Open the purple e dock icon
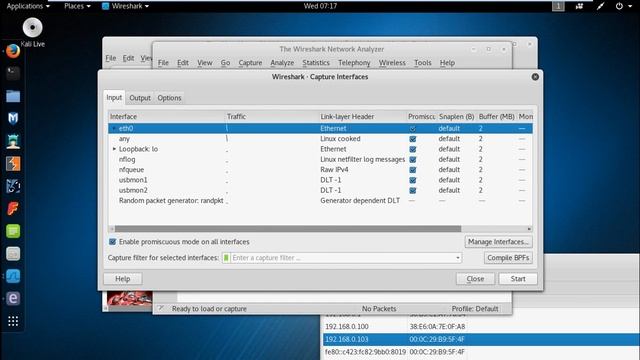Image resolution: width=640 pixels, height=360 pixels. pos(13,298)
